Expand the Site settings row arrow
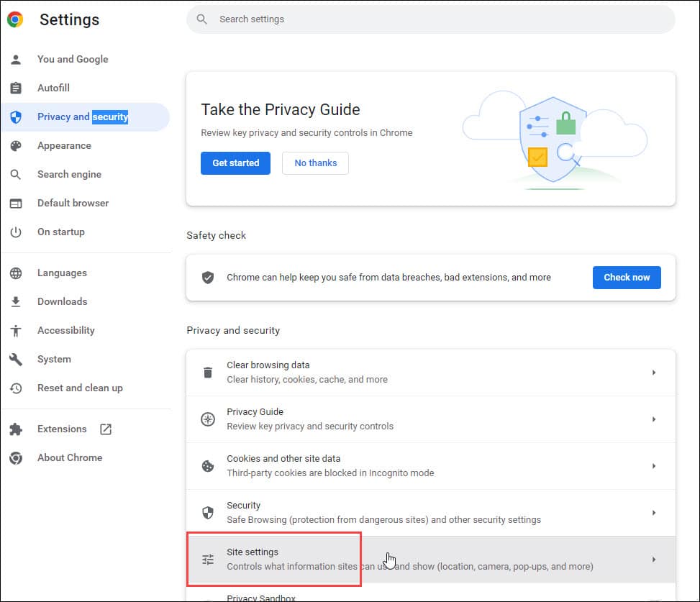700x602 pixels. coord(653,560)
